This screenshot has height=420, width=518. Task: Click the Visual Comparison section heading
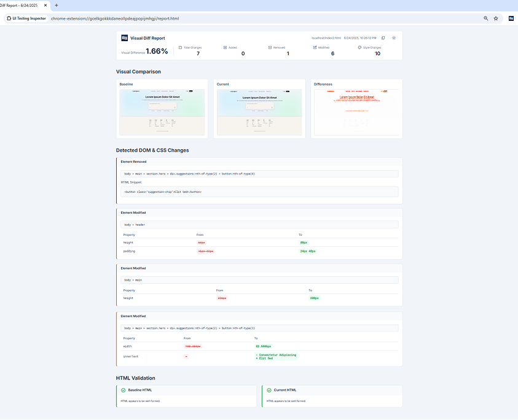click(138, 72)
